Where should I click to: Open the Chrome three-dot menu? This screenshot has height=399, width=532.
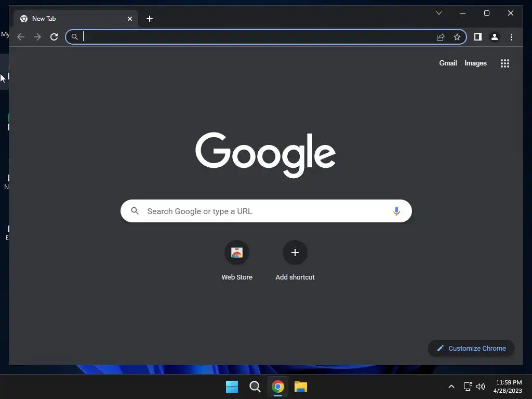pos(511,37)
